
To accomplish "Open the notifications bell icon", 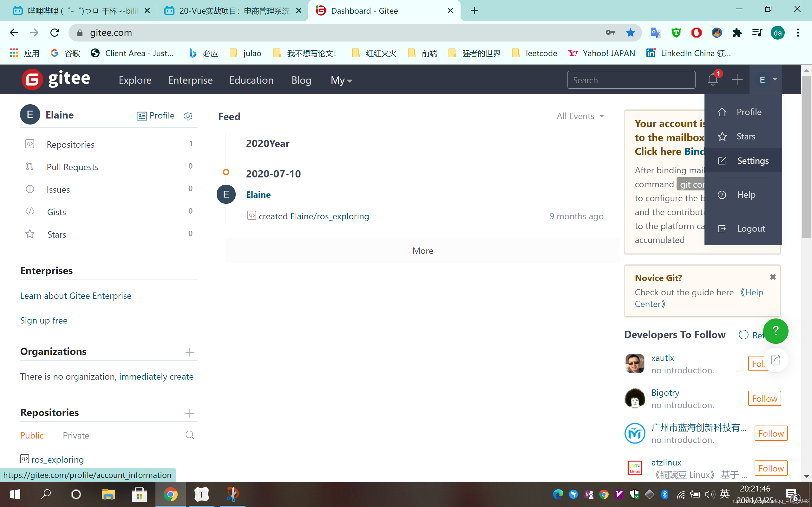I will (712, 80).
